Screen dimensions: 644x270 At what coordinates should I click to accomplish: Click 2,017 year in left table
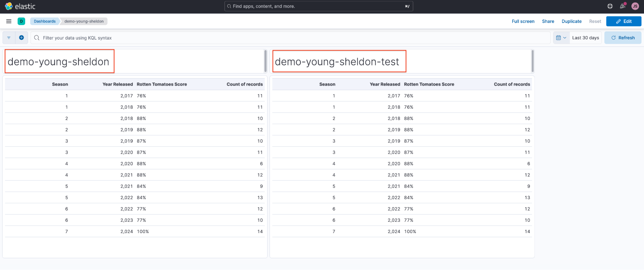click(127, 96)
